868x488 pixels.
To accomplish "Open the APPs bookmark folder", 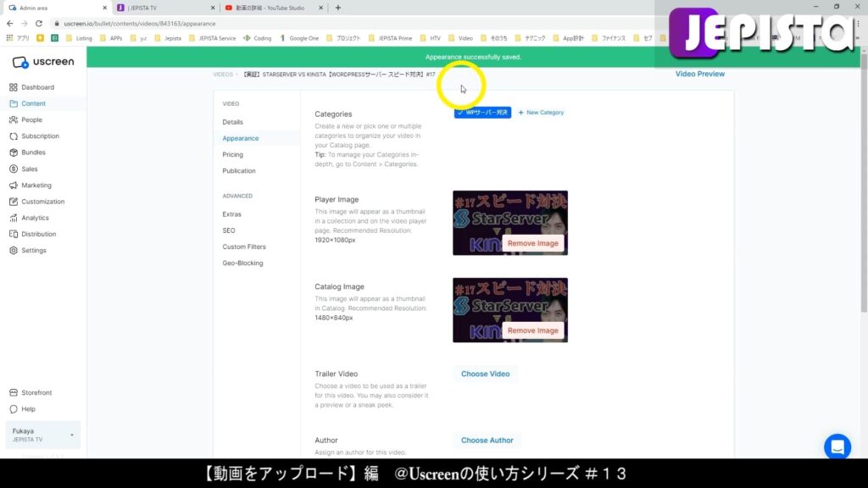I will pyautogui.click(x=111, y=38).
